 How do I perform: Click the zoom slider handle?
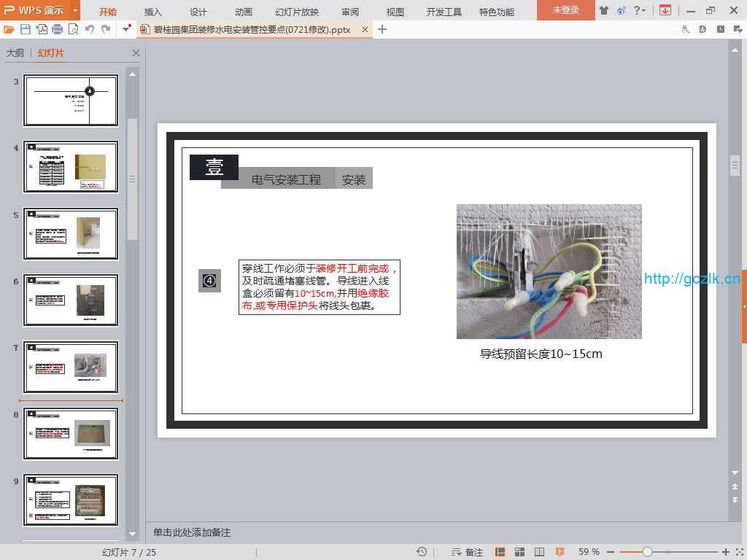point(646,552)
